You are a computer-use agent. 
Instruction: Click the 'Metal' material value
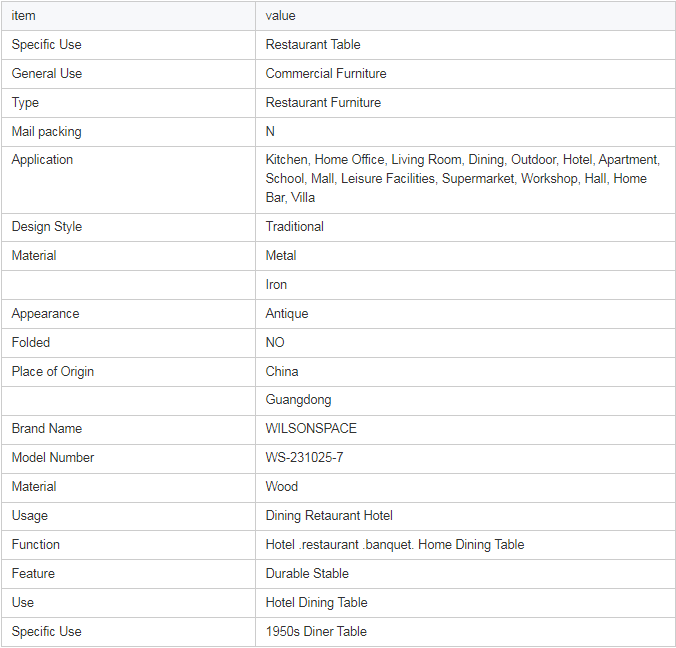click(281, 255)
